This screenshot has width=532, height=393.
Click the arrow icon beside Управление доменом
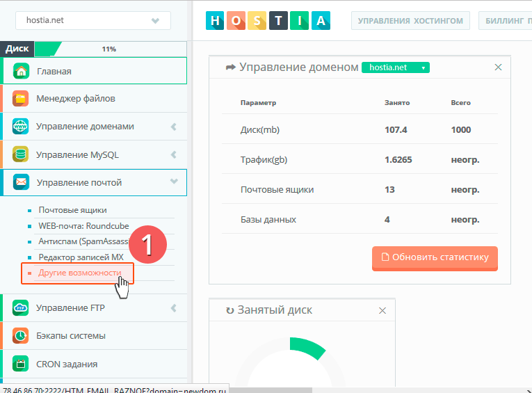click(x=231, y=67)
